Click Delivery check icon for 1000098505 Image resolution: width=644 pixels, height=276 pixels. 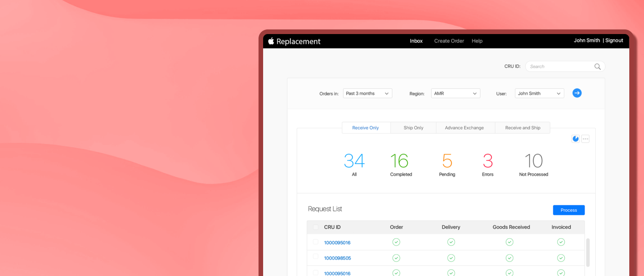pyautogui.click(x=451, y=258)
